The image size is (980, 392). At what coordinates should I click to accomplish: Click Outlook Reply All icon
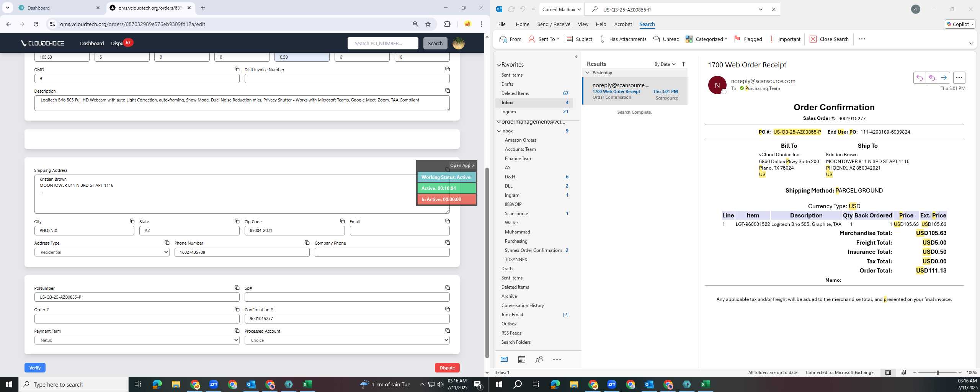point(931,78)
